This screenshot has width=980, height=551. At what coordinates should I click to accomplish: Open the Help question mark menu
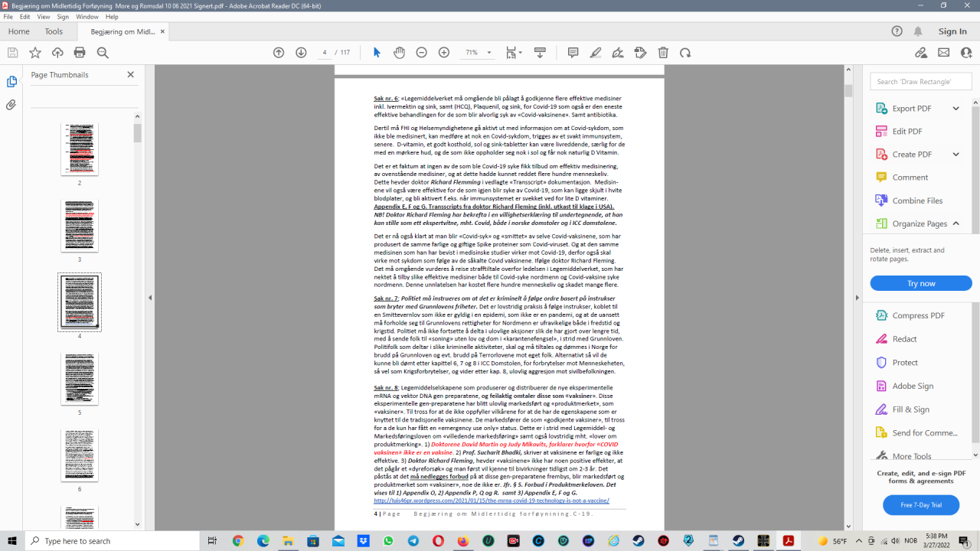pos(897,31)
